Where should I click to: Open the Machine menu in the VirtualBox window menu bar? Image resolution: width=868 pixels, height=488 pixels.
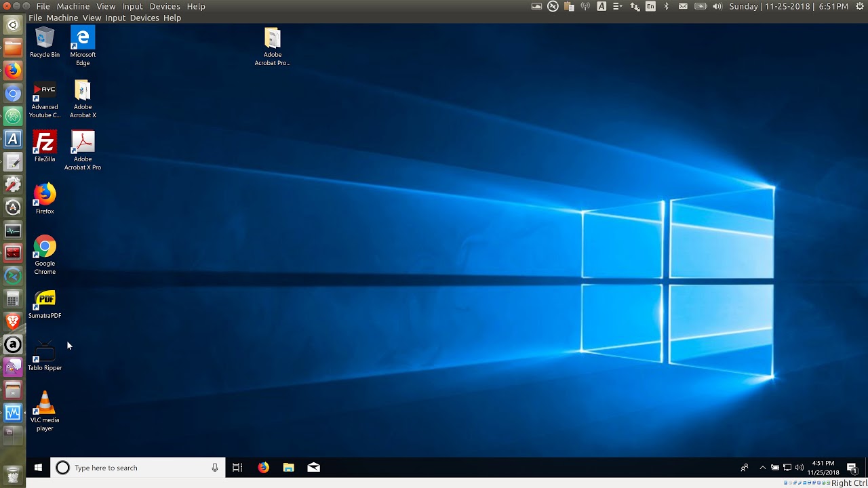click(62, 18)
